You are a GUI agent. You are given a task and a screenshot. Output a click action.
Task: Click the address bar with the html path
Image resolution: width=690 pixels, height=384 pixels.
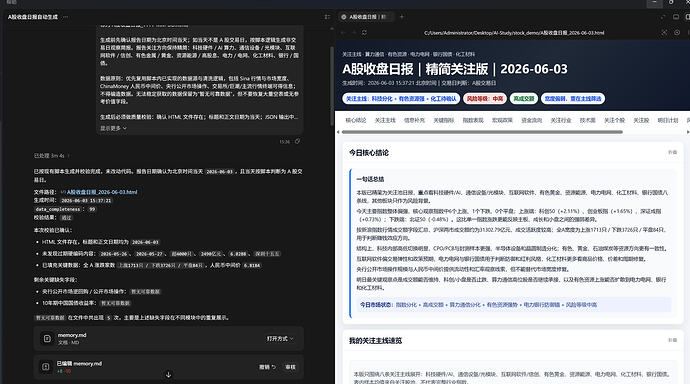(514, 33)
